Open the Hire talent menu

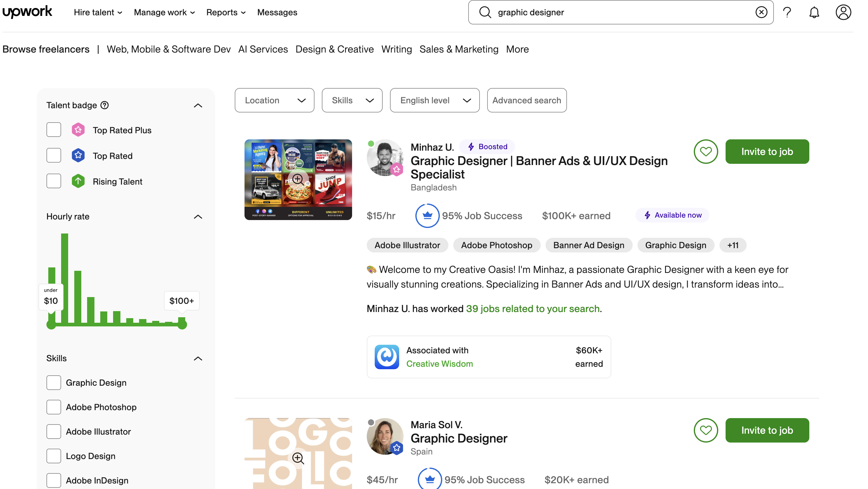tap(98, 13)
